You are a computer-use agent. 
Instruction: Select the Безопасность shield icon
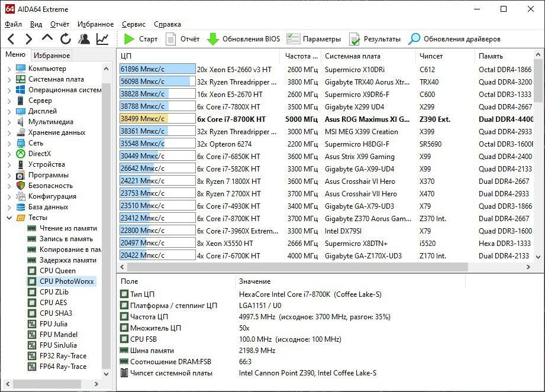click(x=21, y=186)
